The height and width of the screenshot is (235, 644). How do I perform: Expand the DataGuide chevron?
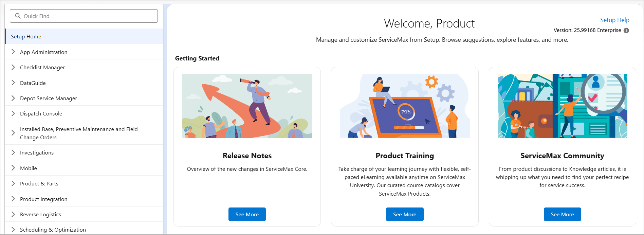point(13,83)
